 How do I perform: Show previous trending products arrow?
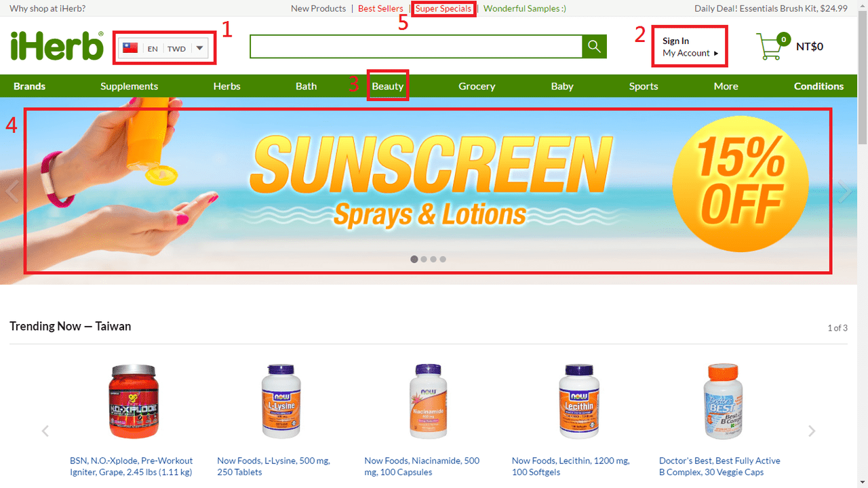pyautogui.click(x=45, y=430)
